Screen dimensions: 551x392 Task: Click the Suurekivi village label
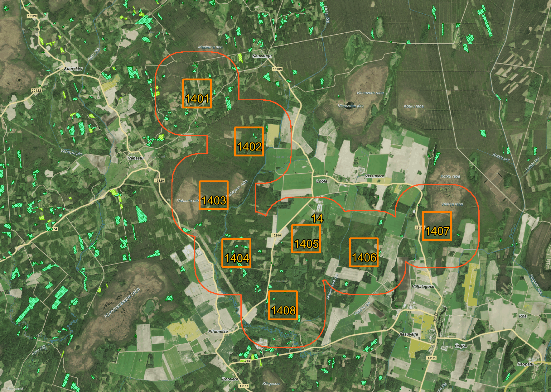73,69
